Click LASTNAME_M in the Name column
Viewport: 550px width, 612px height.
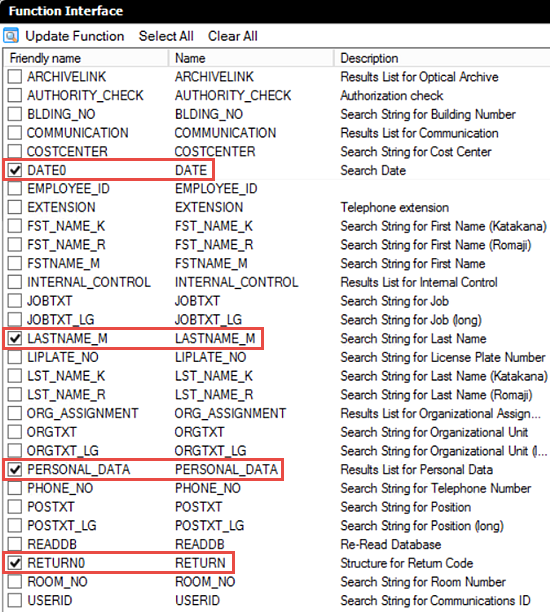tap(215, 338)
